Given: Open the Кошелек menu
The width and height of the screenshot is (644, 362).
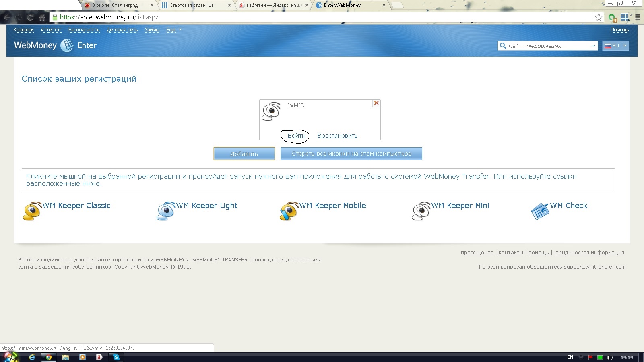Looking at the screenshot, I should point(24,30).
